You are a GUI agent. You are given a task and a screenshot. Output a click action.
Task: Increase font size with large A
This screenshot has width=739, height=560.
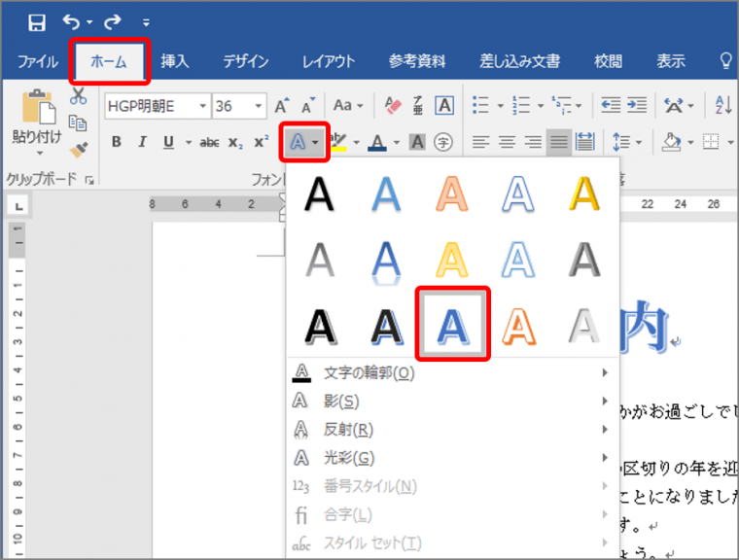pyautogui.click(x=282, y=106)
